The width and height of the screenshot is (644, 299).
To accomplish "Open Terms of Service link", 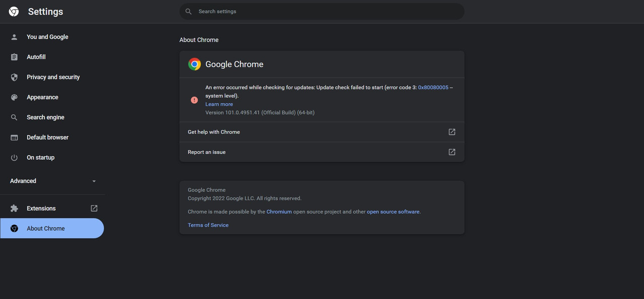I will (x=208, y=225).
